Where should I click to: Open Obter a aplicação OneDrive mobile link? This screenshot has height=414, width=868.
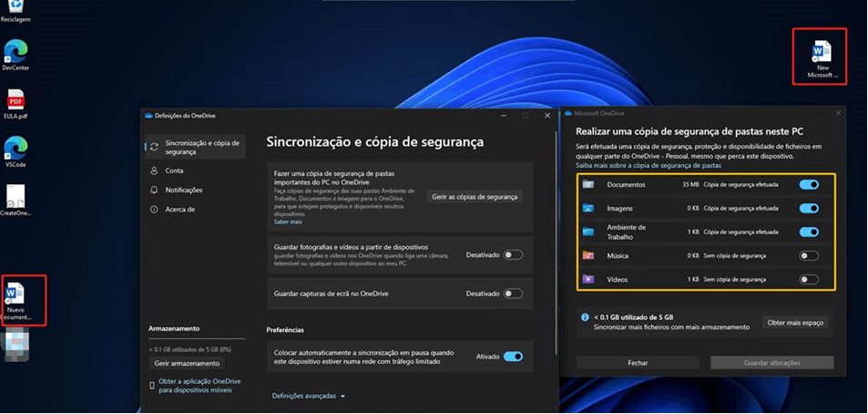pos(199,386)
